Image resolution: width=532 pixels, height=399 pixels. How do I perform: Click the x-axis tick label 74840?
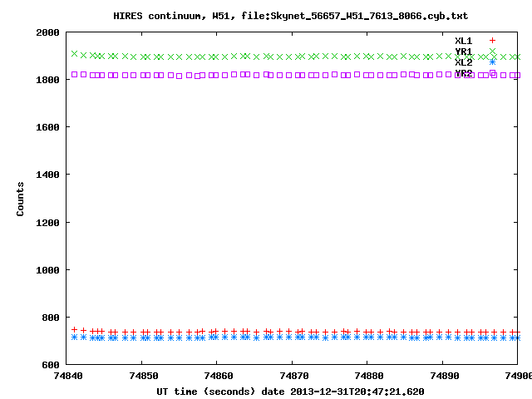pyautogui.click(x=68, y=376)
